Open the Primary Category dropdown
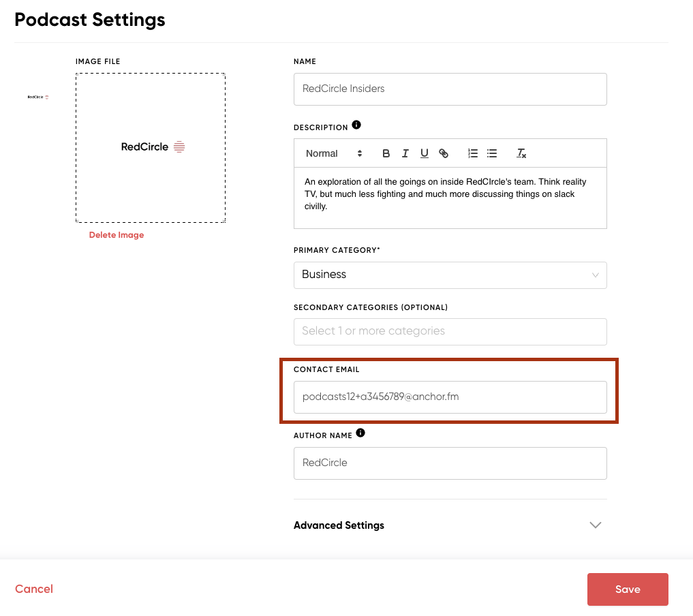The height and width of the screenshot is (616, 693). point(450,275)
